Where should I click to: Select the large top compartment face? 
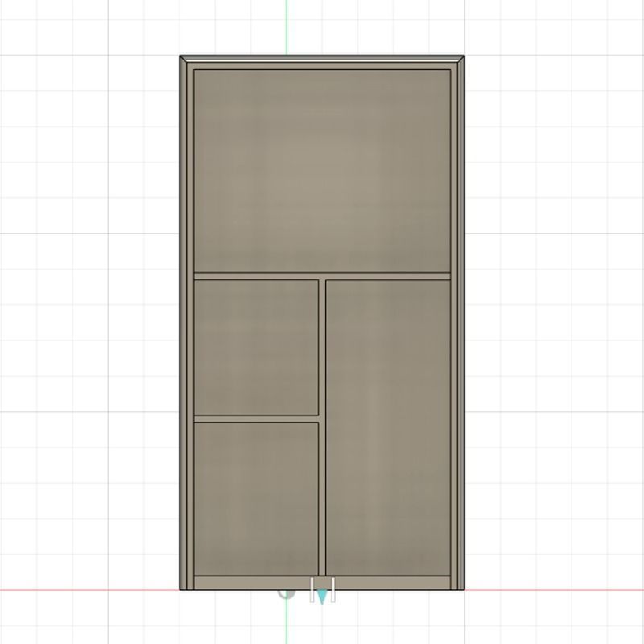click(322, 171)
